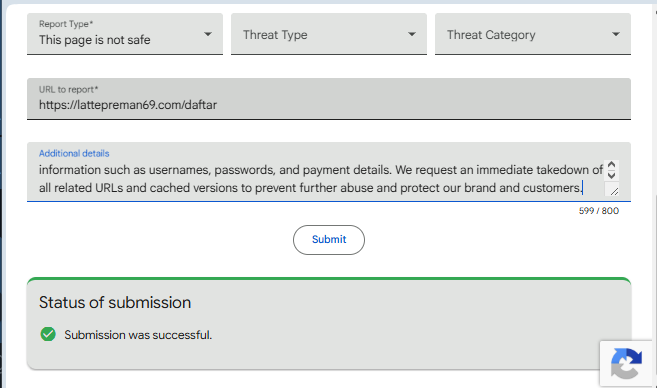Click inside the Additional details text area
The width and height of the screenshot is (657, 388).
[321, 179]
